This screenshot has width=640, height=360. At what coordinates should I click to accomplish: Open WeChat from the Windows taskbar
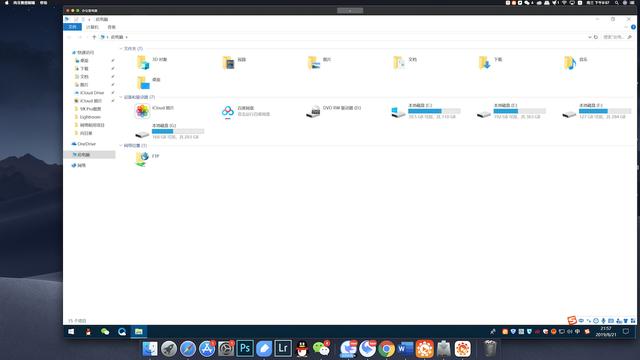(105, 332)
